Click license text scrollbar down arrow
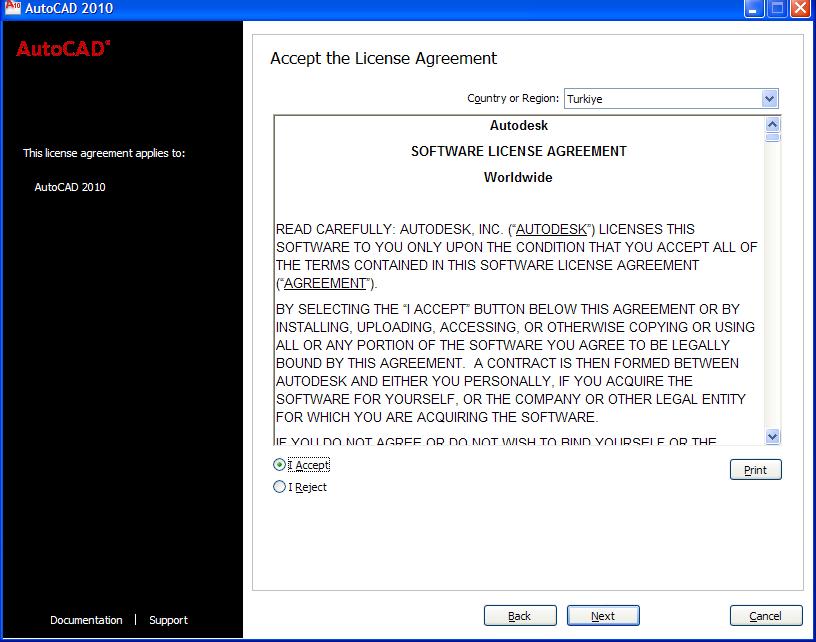This screenshot has height=642, width=816. [773, 436]
